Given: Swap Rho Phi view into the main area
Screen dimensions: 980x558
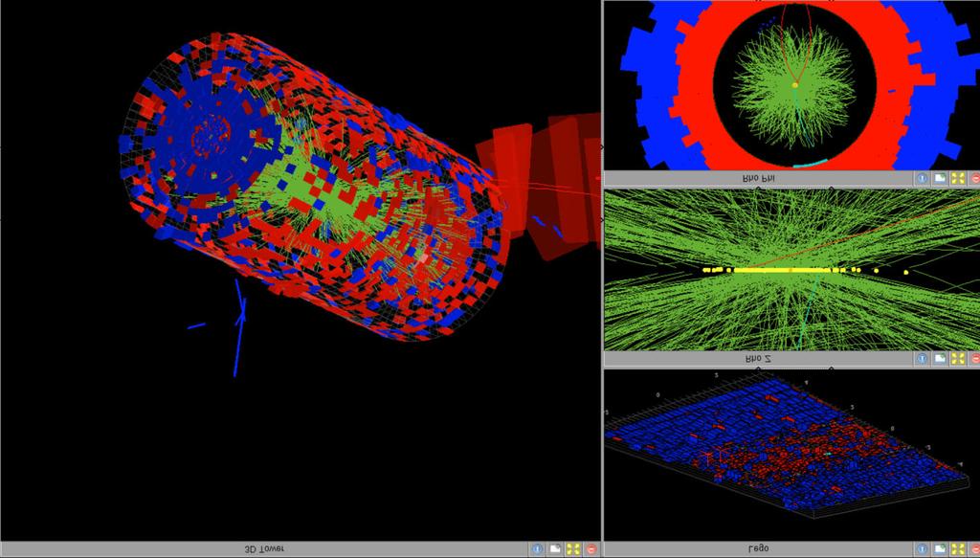Looking at the screenshot, I should [x=958, y=178].
